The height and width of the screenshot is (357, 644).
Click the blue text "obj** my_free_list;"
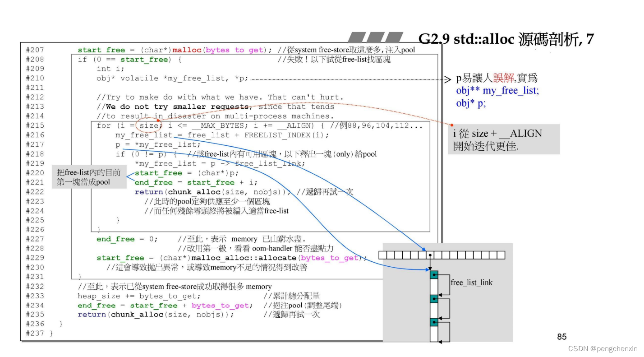coord(497,91)
